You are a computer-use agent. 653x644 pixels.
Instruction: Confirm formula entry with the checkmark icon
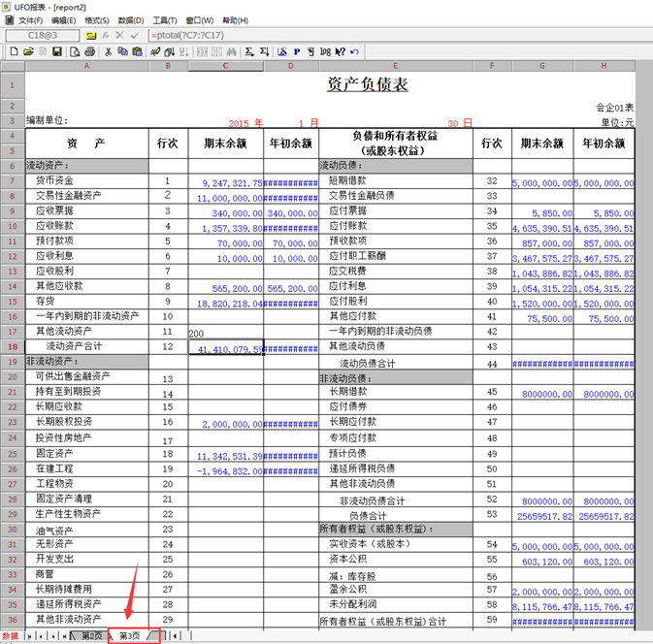tap(134, 35)
